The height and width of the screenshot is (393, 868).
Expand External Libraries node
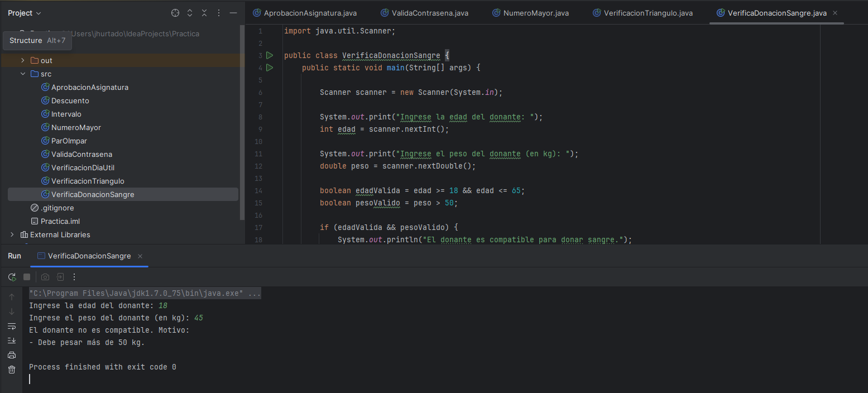click(x=12, y=234)
